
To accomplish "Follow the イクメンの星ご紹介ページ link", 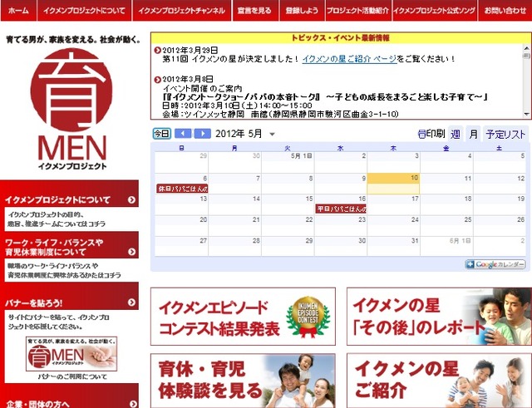I will [x=349, y=59].
